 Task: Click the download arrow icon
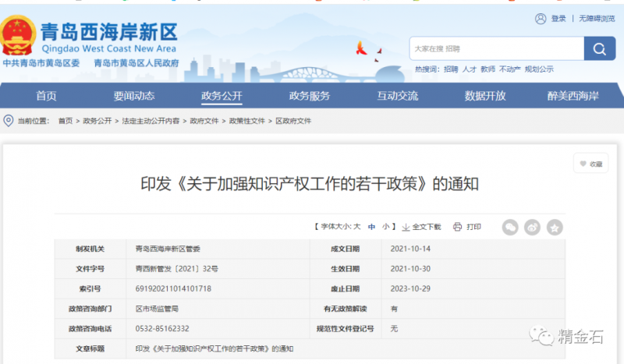tap(406, 227)
